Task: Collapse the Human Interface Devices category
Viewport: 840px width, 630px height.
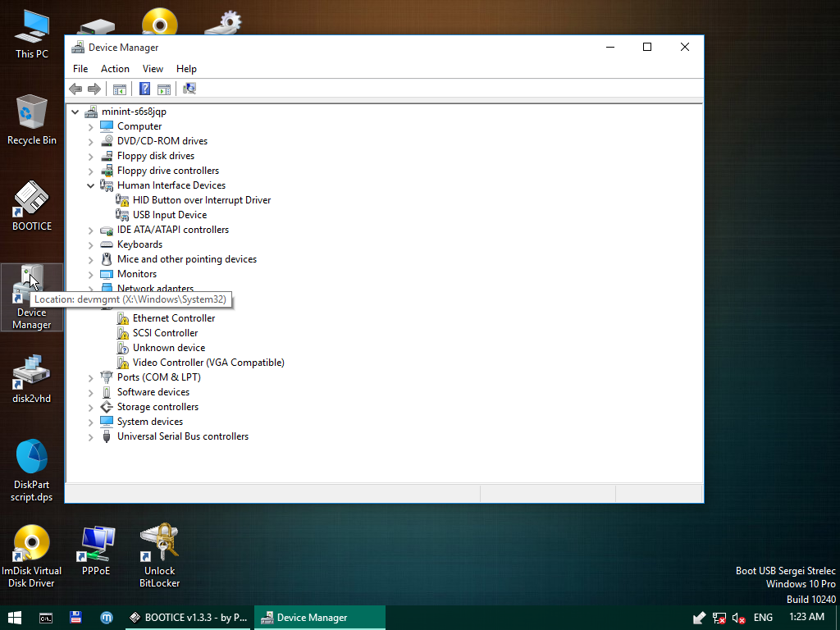Action: click(90, 185)
